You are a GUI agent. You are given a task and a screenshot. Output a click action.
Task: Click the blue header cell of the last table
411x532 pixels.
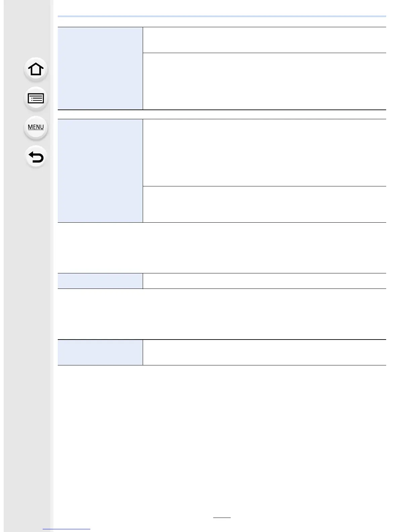[x=100, y=352]
